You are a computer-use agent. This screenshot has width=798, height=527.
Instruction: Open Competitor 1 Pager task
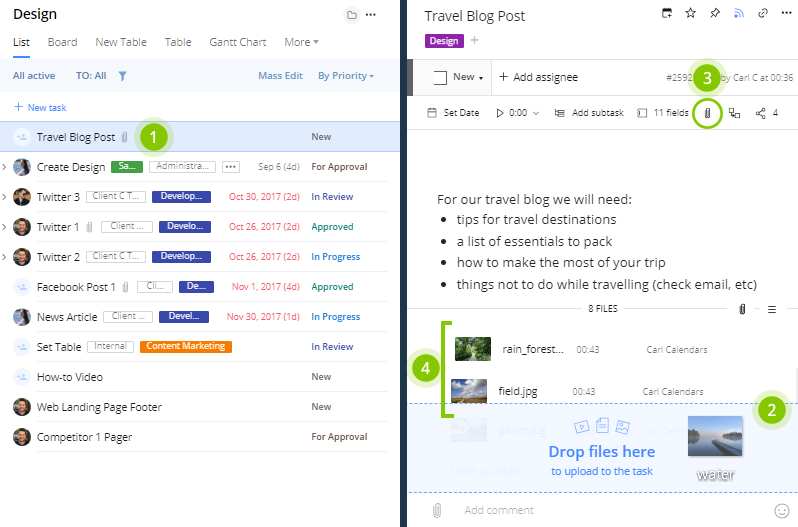(84, 437)
